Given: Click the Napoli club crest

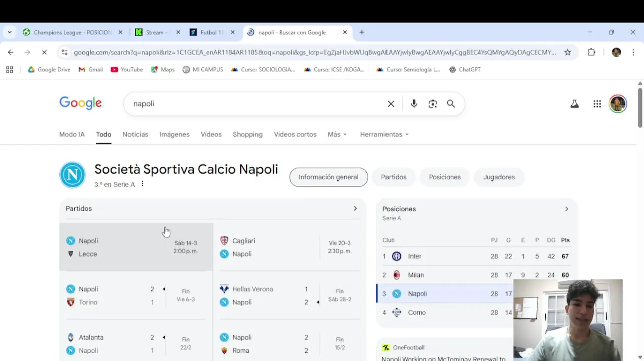Looking at the screenshot, I should tap(72, 175).
